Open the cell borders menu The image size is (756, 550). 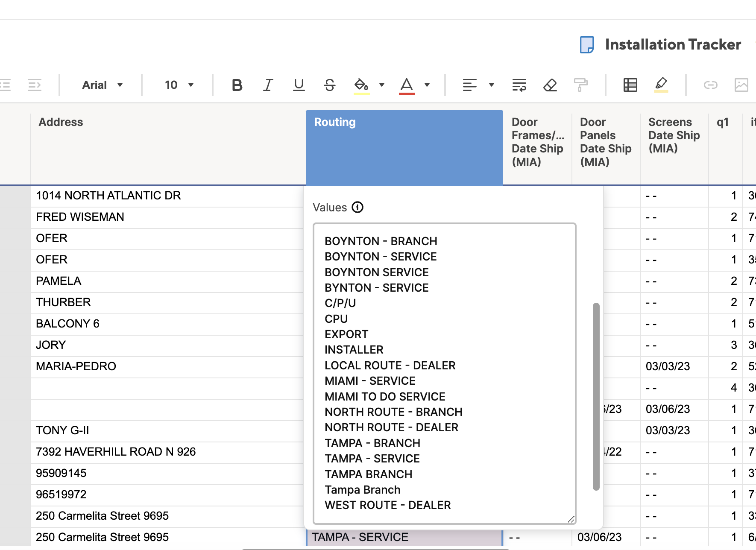[x=630, y=85]
